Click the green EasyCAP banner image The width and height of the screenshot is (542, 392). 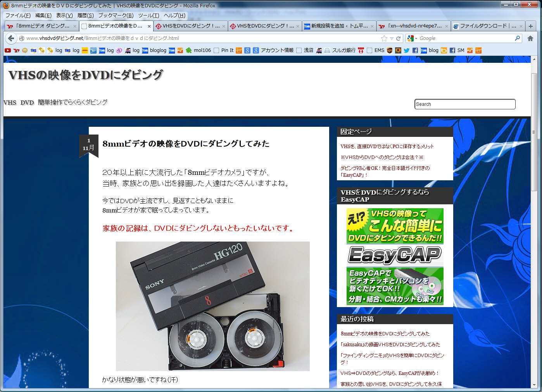pos(395,257)
